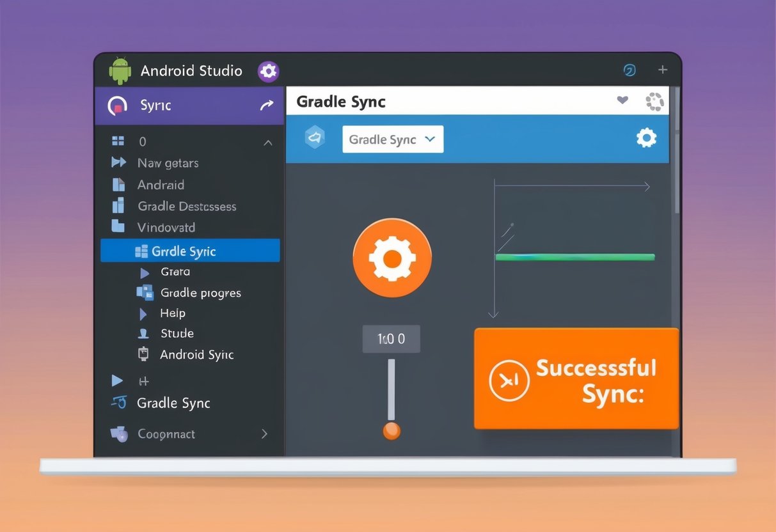Click the Coopnnact label
This screenshot has height=532, width=776.
(x=166, y=434)
